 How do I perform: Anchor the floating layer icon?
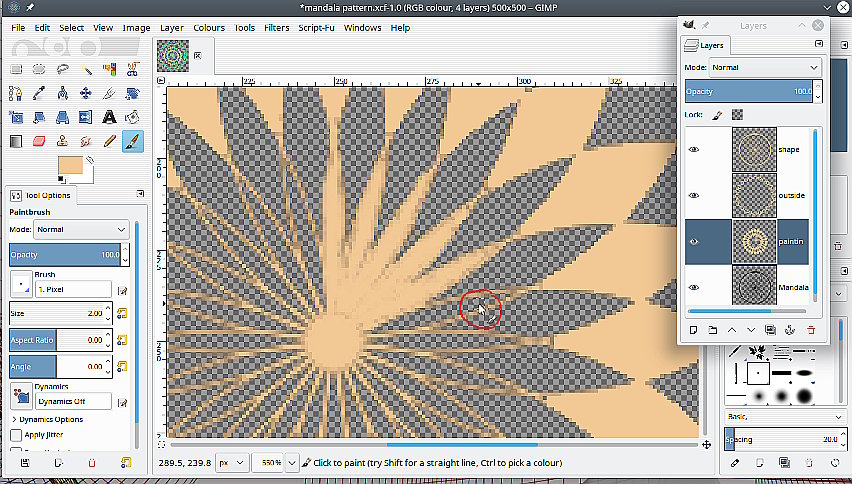[790, 329]
